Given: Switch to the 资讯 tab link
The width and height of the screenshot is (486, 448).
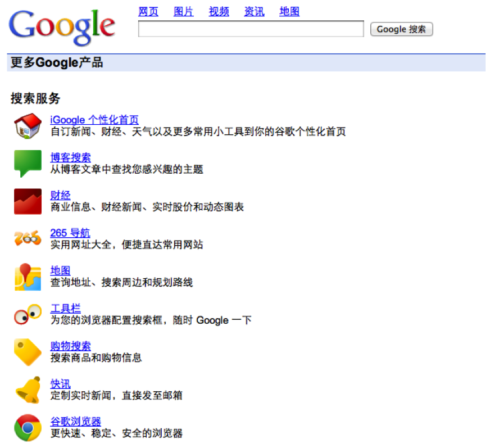Looking at the screenshot, I should click(254, 12).
